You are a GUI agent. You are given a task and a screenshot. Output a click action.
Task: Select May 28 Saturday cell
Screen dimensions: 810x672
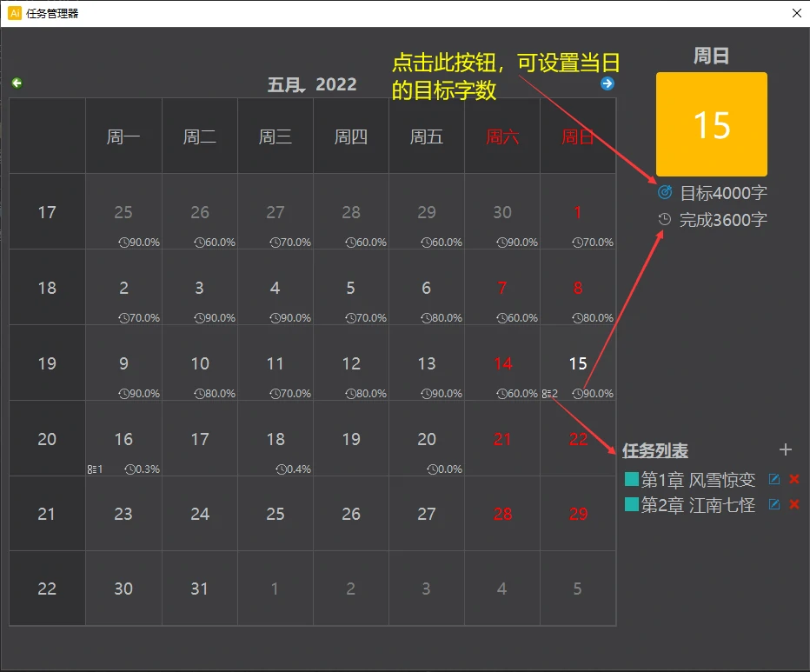coord(502,513)
